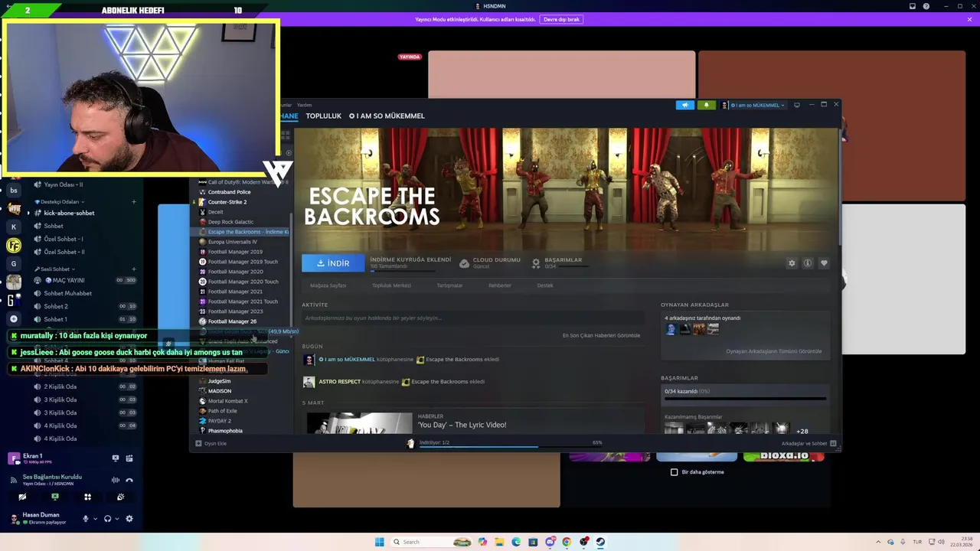980x551 pixels.
Task: Open Topluluk Merkezi tab
Action: [x=391, y=285]
